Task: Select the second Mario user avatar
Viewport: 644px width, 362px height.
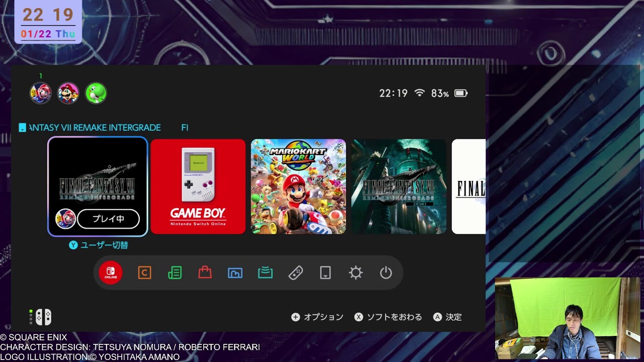Action: 68,94
